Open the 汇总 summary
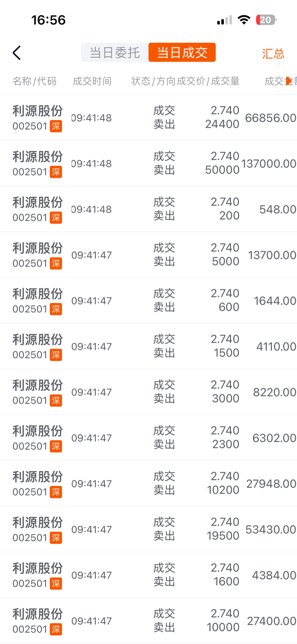Viewport: 297px width, 644px height. (x=273, y=53)
